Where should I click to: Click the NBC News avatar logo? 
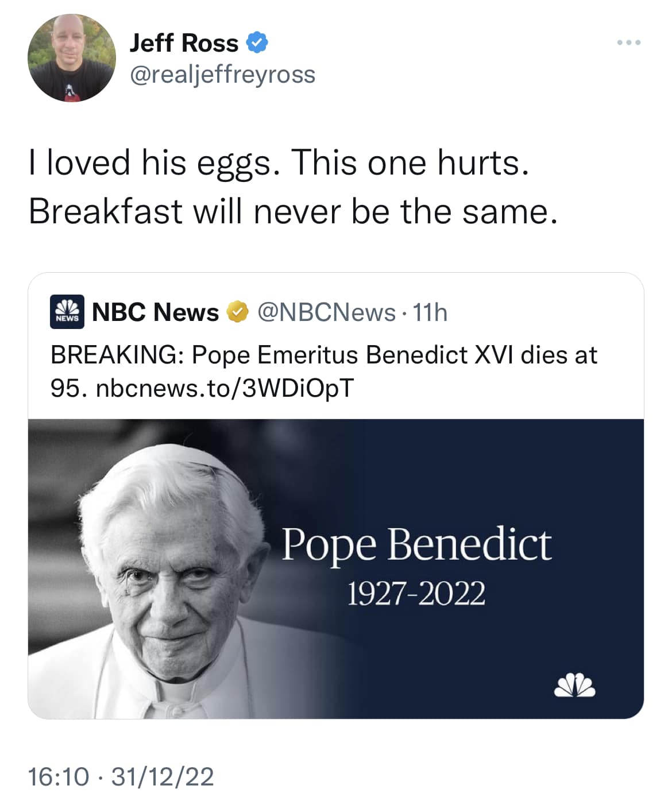[67, 312]
